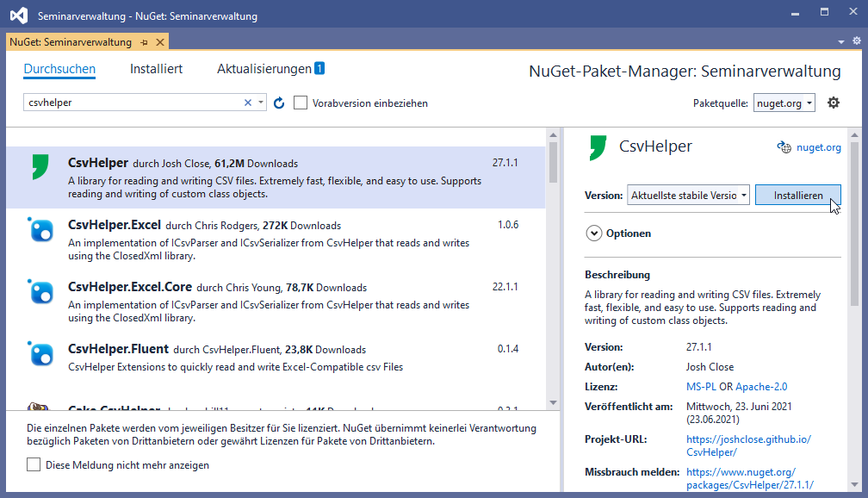Close the NuGet: Seminarverwaltung tab

159,42
